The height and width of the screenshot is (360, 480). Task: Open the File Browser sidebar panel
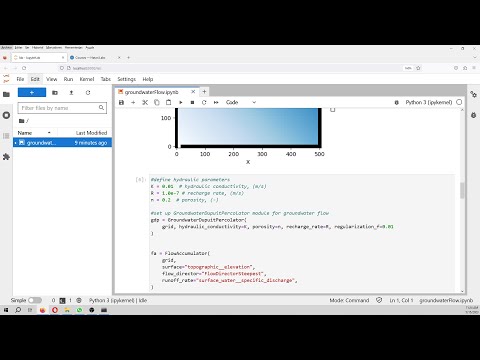click(6, 94)
